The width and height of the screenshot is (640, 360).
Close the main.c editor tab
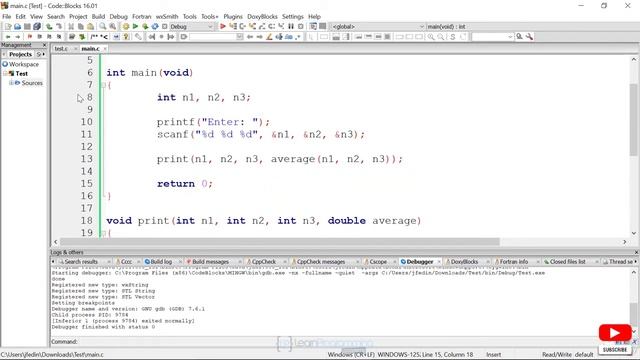click(105, 49)
